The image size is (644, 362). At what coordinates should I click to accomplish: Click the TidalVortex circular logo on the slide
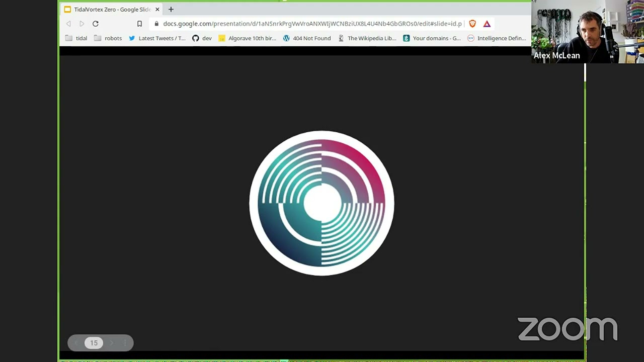point(321,203)
